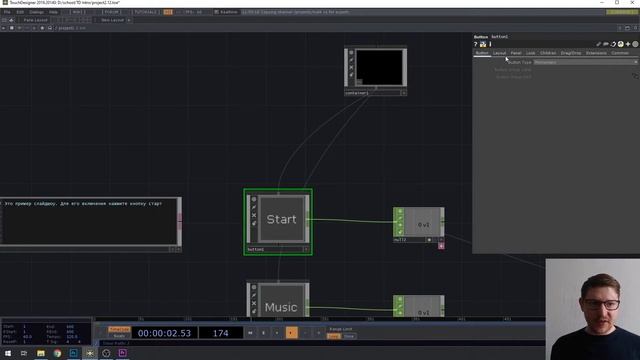Open Task View on the taskbar
The image size is (640, 360).
(x=24, y=353)
